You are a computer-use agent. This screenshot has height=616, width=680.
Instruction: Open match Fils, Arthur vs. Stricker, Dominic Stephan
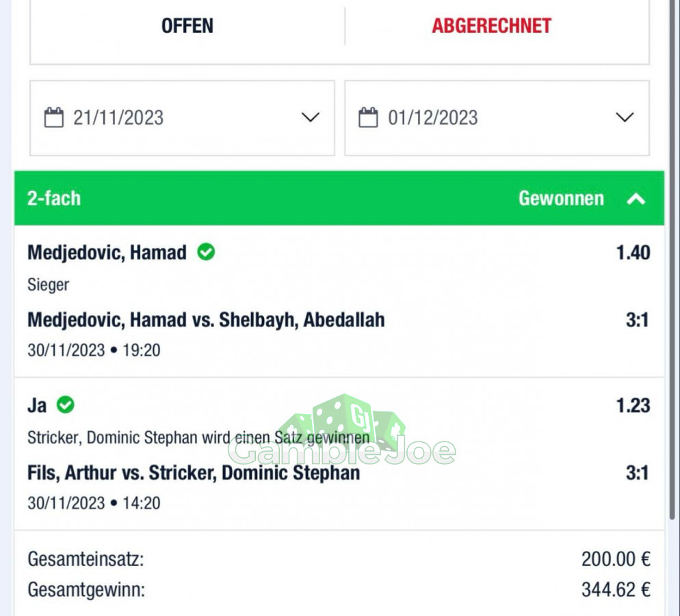click(194, 473)
